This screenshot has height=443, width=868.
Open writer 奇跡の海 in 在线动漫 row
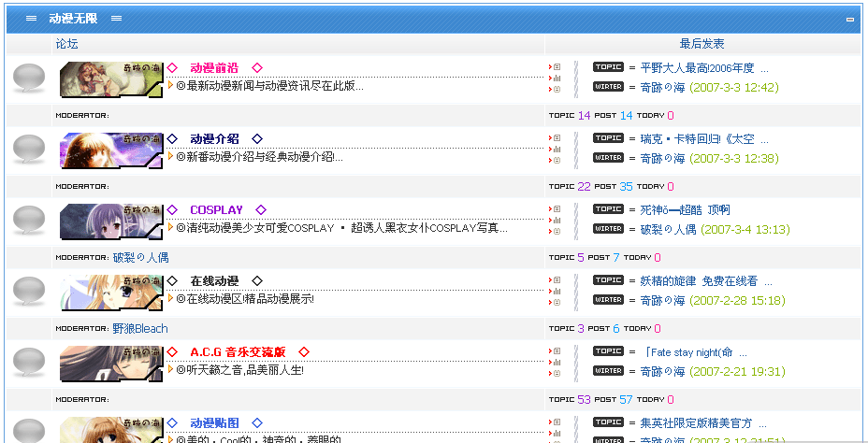(662, 300)
